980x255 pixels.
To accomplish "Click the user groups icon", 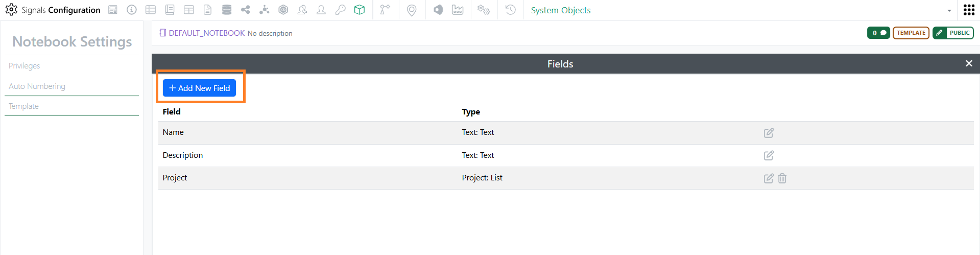I will [x=302, y=10].
